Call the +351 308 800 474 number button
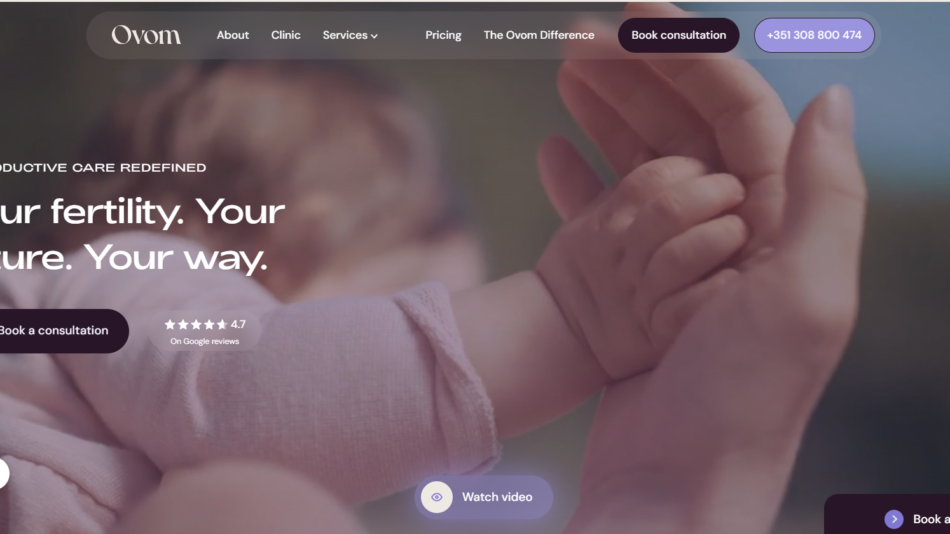This screenshot has width=950, height=534. click(814, 35)
